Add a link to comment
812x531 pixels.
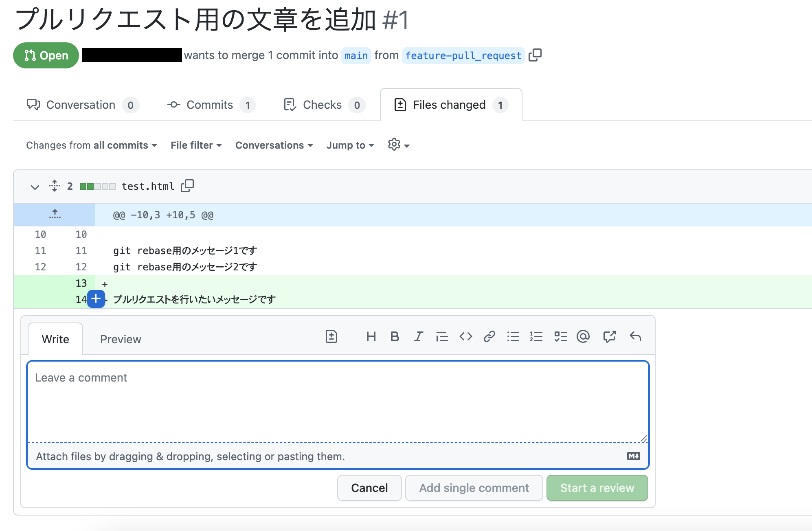pyautogui.click(x=489, y=336)
